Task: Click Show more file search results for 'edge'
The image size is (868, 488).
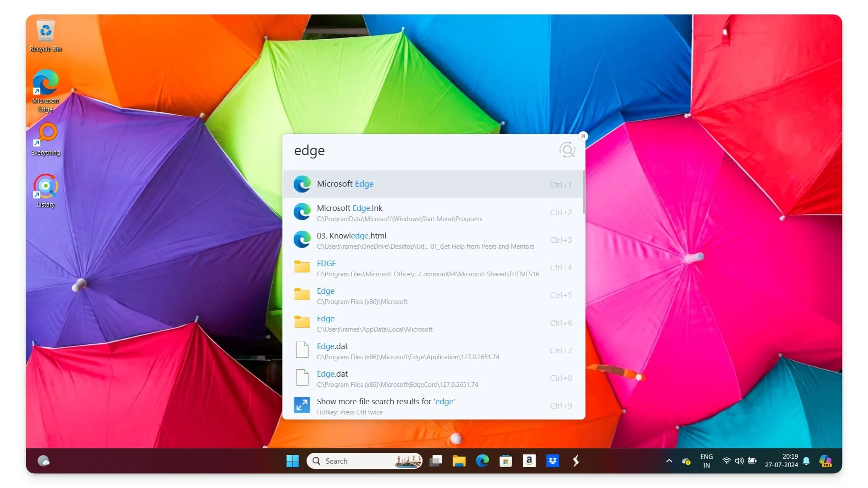Action: [x=385, y=401]
